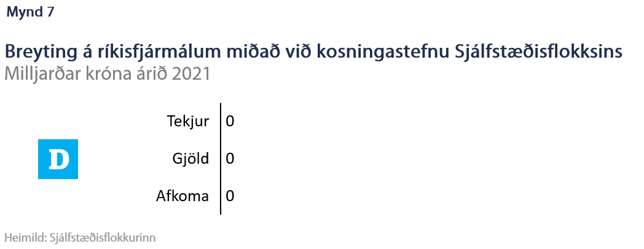Click the word Breyting in the title
Image resolution: width=644 pixels, height=249 pixels.
[36, 52]
